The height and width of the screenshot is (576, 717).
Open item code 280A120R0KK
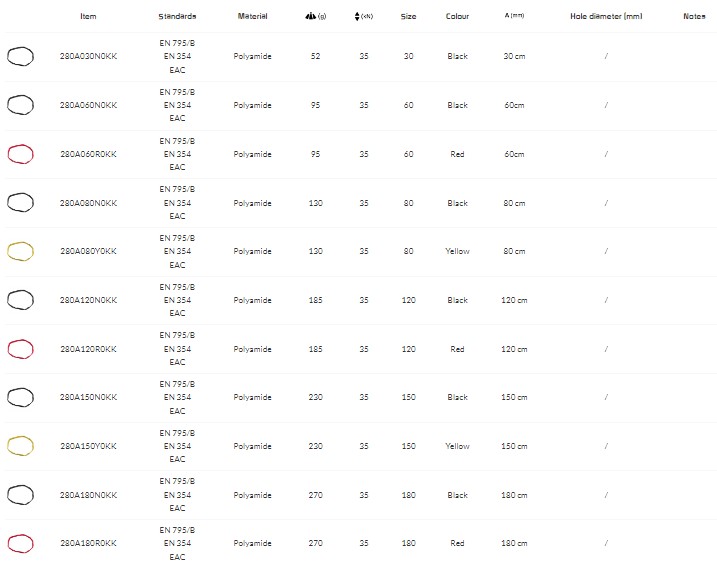click(x=88, y=349)
